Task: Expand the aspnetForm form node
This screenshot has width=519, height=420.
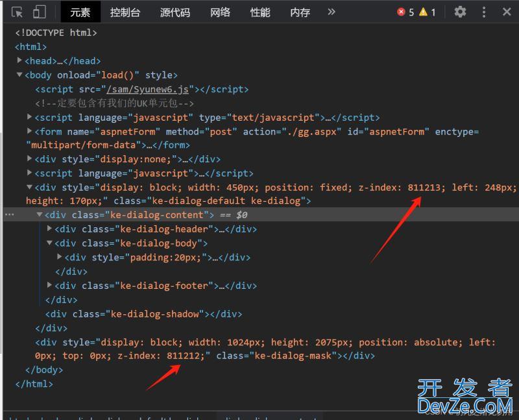Action: (x=29, y=131)
